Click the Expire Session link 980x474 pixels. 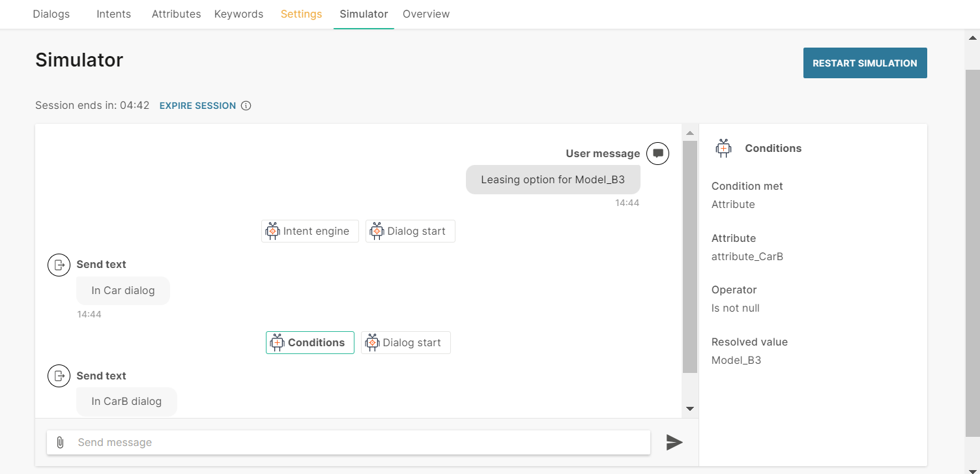(x=197, y=106)
